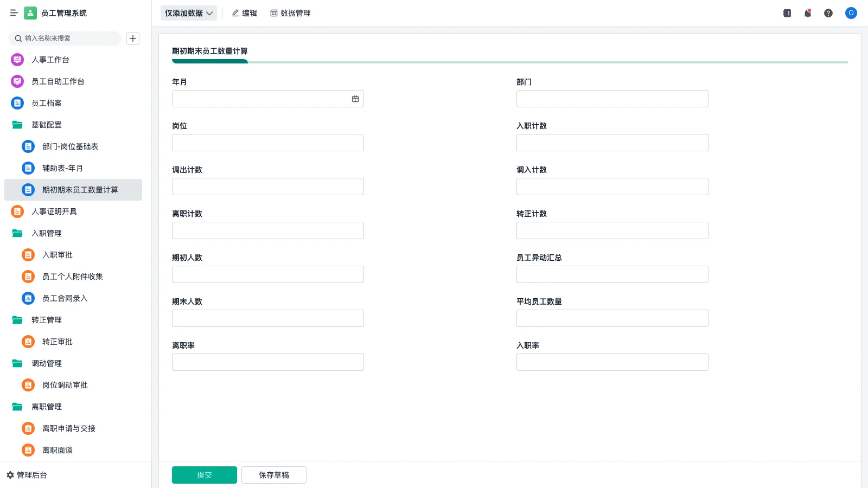Viewport: 868px width, 488px height.
Task: Click the 提交 submit button
Action: [x=205, y=475]
